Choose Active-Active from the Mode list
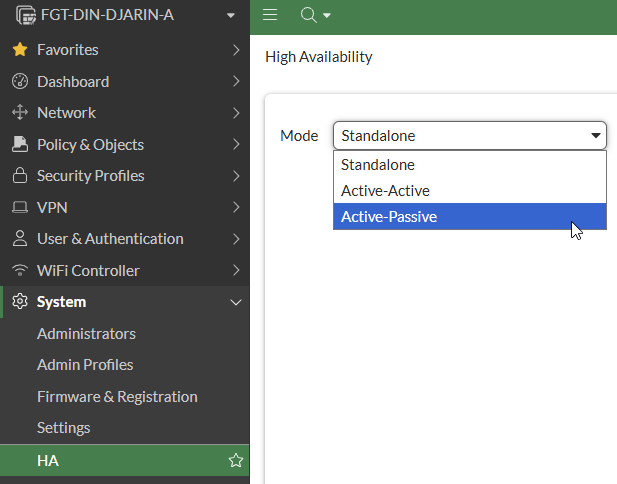This screenshot has height=484, width=617. (x=470, y=190)
